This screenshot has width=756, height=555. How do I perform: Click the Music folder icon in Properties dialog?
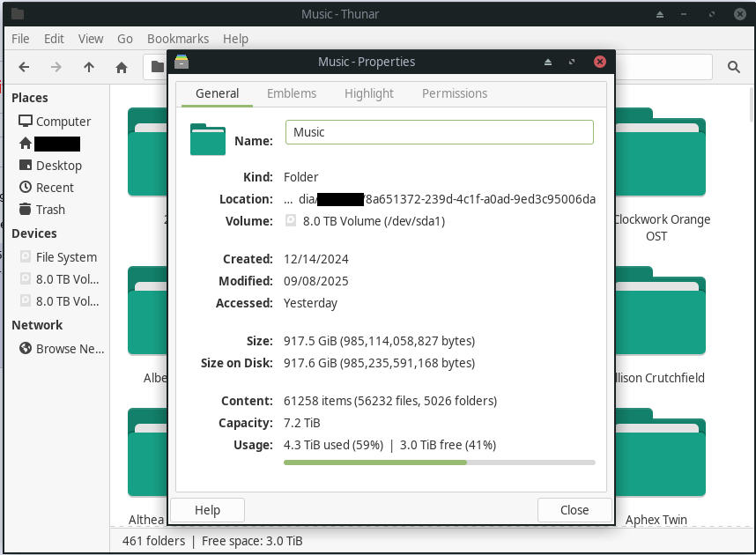(x=208, y=139)
